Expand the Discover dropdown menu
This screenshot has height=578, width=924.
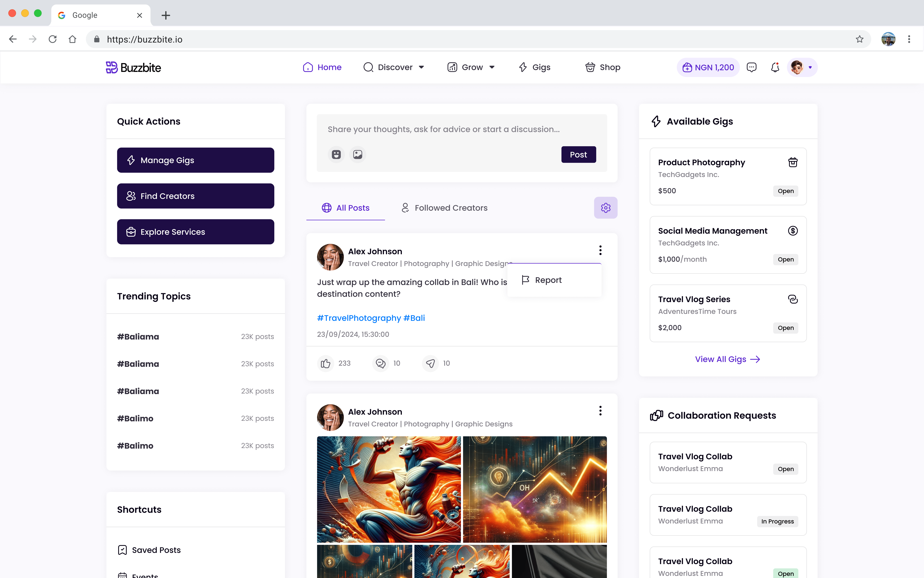[x=394, y=67]
